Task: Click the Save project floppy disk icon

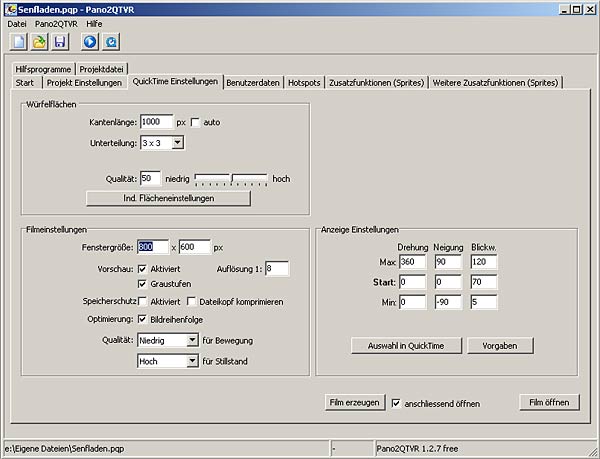Action: (x=59, y=42)
